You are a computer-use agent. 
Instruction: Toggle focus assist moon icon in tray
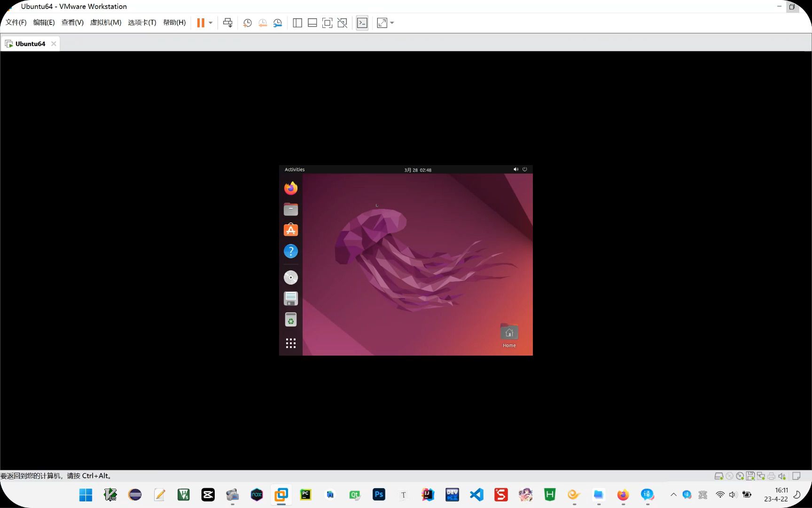tap(797, 495)
